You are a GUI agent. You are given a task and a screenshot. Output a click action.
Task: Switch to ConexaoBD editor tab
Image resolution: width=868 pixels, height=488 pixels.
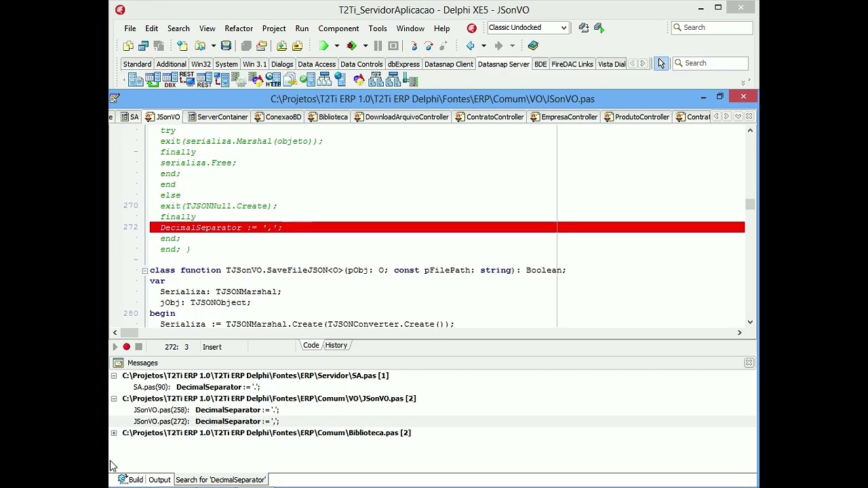tap(277, 117)
